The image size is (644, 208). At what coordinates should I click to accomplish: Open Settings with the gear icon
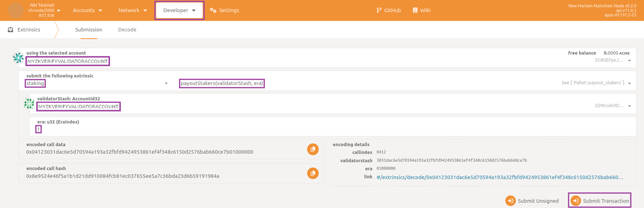213,10
